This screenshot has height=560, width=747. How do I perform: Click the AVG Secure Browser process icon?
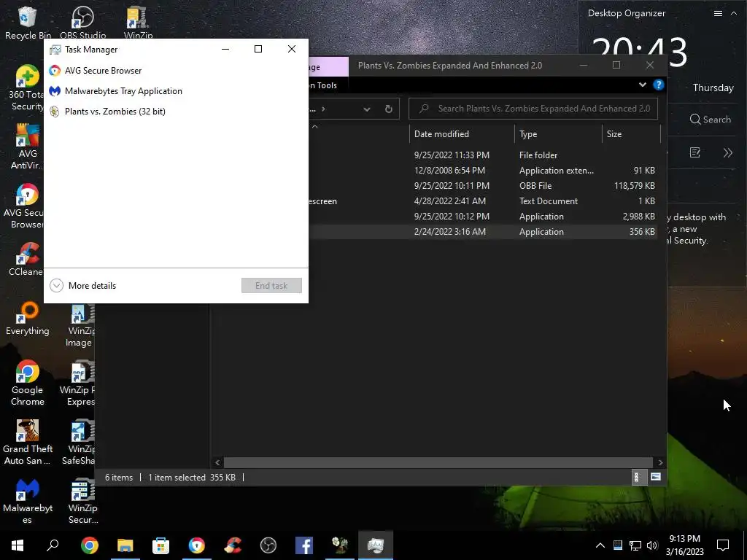(x=55, y=71)
